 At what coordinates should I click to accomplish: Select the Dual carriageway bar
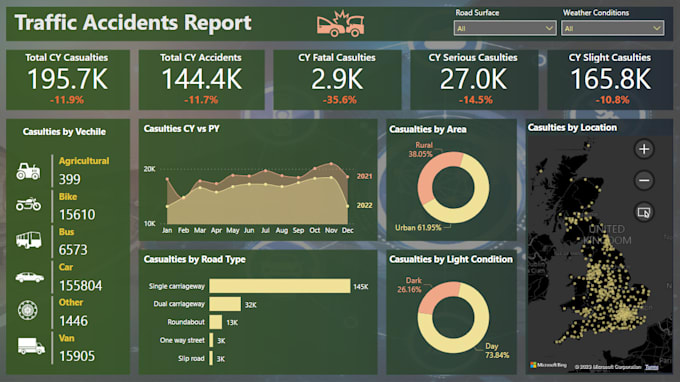point(225,304)
